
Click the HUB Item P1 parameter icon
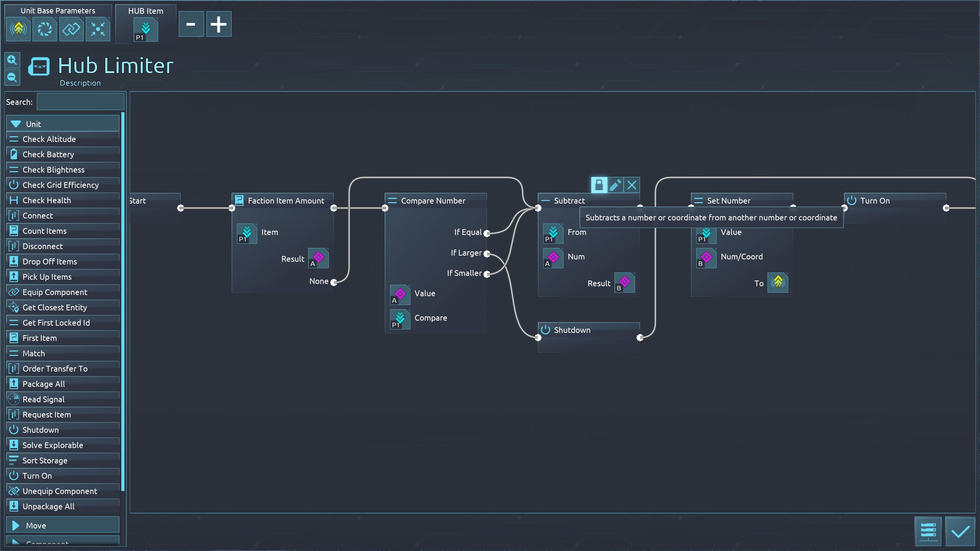[145, 30]
